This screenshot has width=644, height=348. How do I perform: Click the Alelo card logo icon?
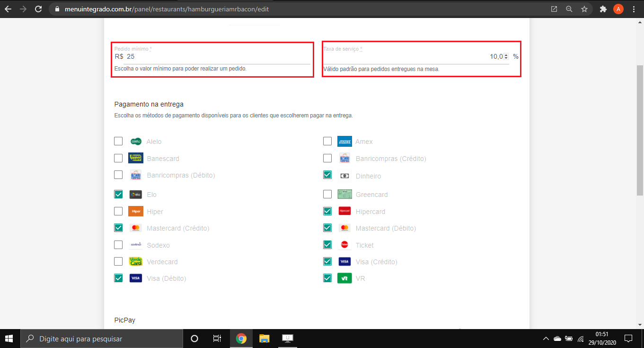click(136, 141)
